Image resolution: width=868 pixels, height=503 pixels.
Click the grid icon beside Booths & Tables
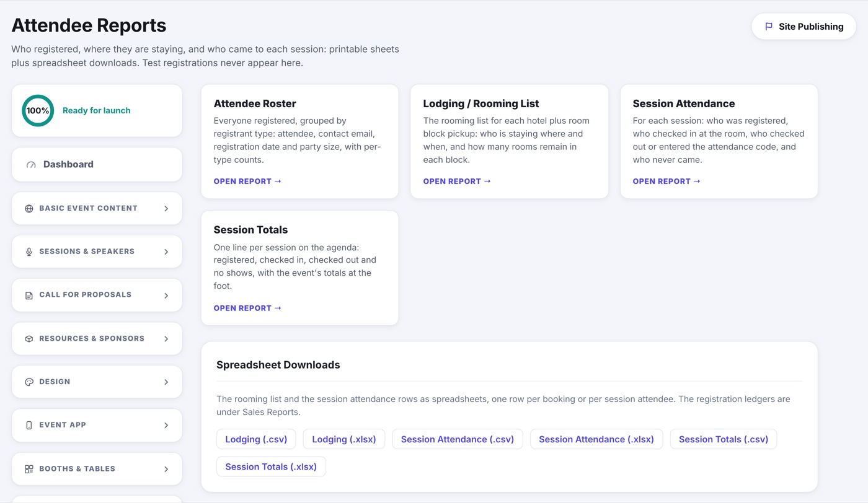(29, 469)
